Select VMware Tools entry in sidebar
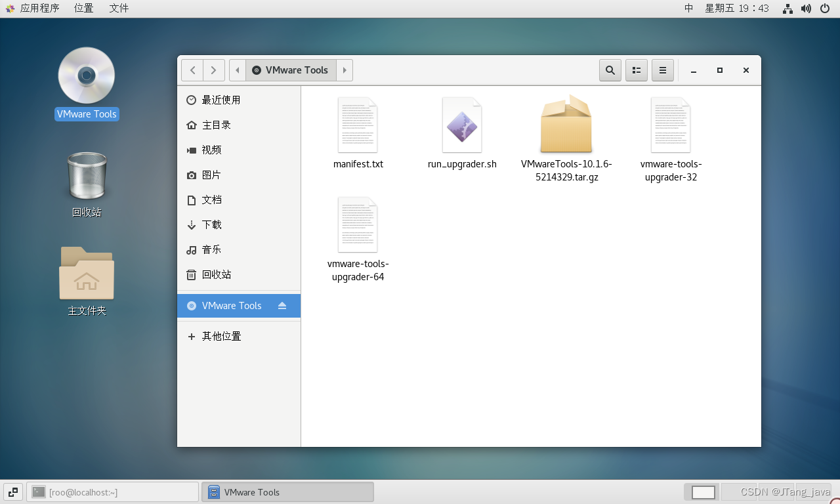The image size is (840, 504). point(239,306)
